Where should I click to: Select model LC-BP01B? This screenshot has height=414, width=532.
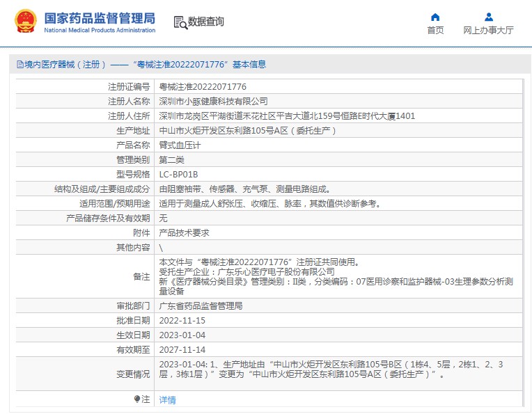(x=178, y=174)
